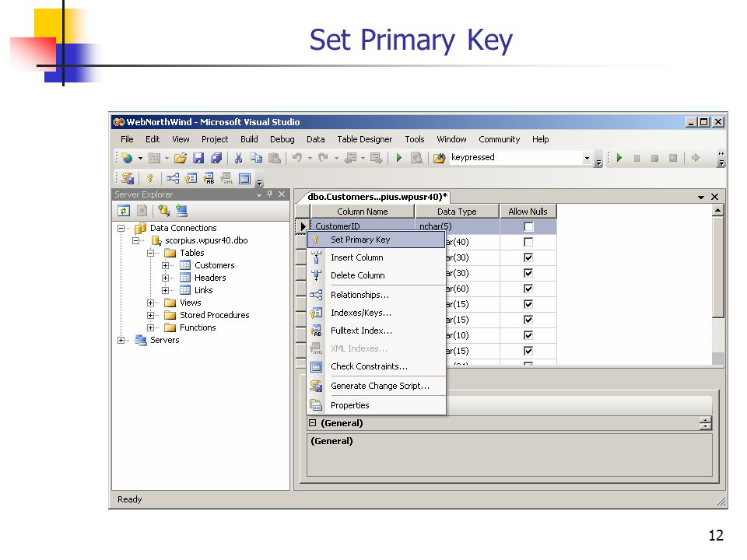747x560 pixels.
Task: Collapse the Data Connections tree node
Action: pos(121,228)
